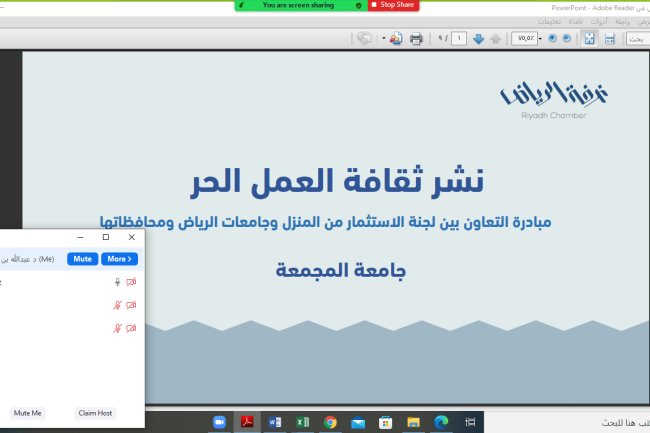Open the تعليمات (Help) menu
Viewport: 650px width, 433px height.
549,22
